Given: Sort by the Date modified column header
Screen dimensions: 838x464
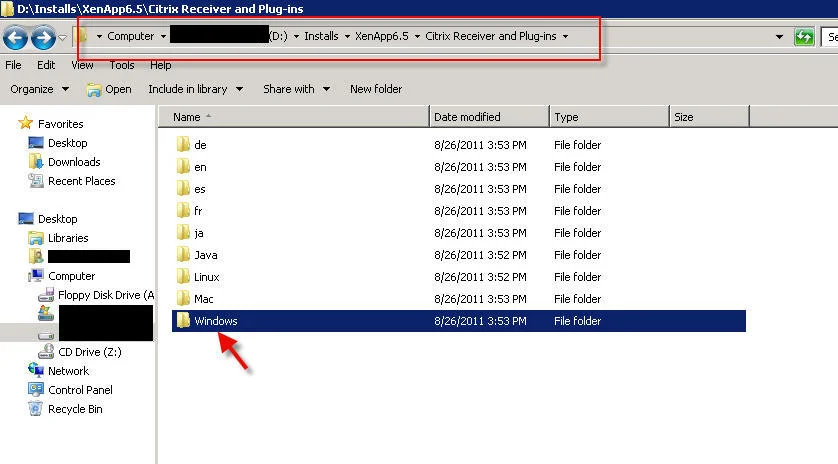Looking at the screenshot, I should tap(489, 117).
